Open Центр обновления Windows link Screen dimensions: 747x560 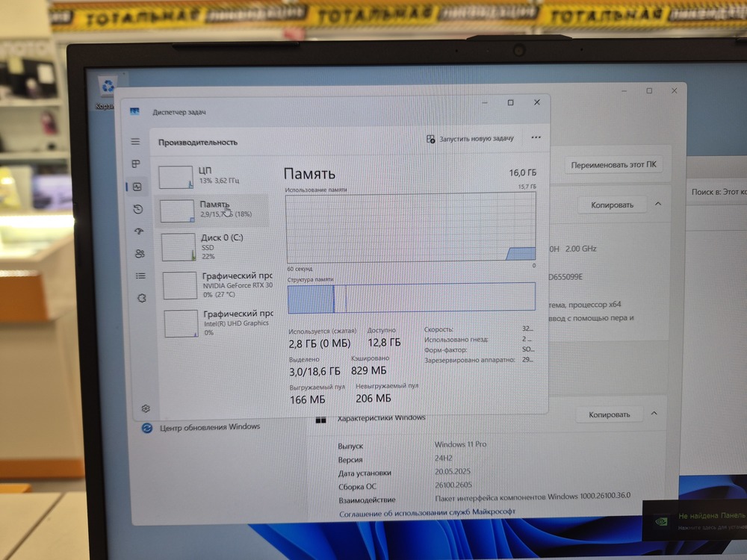[209, 426]
